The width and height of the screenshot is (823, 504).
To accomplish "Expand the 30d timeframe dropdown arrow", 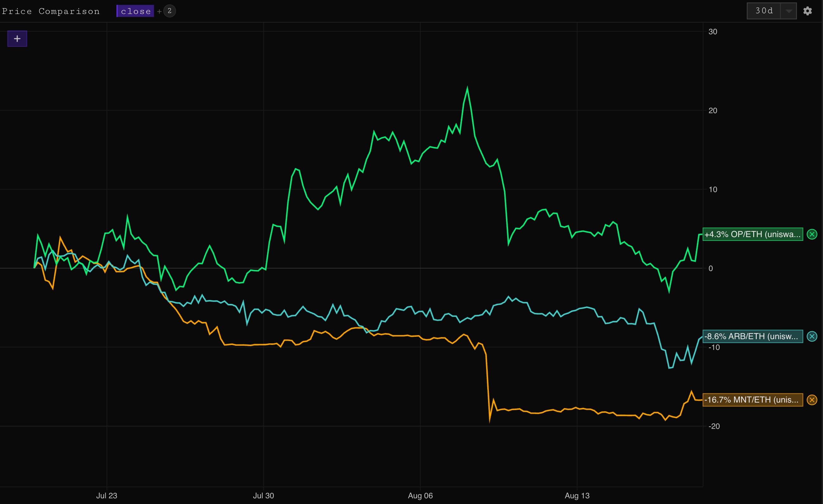I will point(789,11).
